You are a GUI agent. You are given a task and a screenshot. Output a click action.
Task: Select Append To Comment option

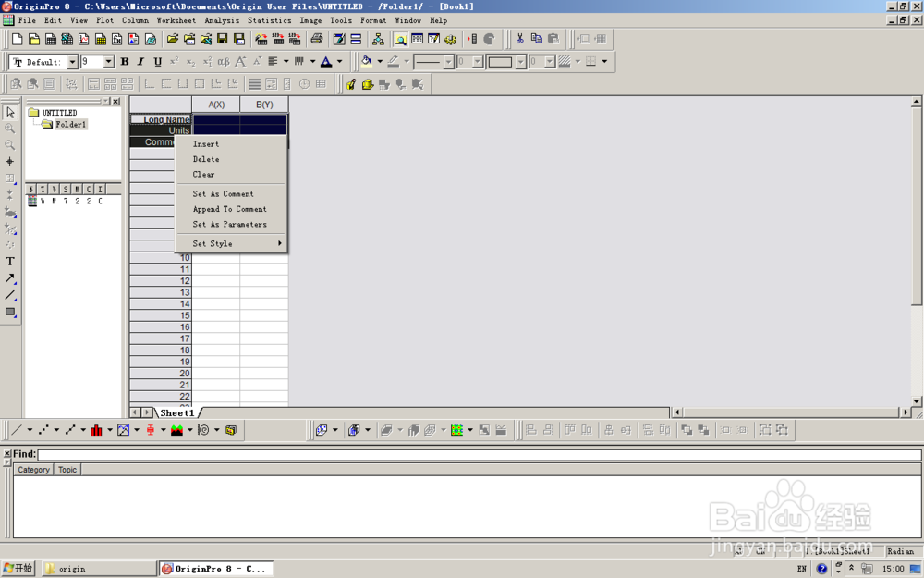tap(232, 209)
